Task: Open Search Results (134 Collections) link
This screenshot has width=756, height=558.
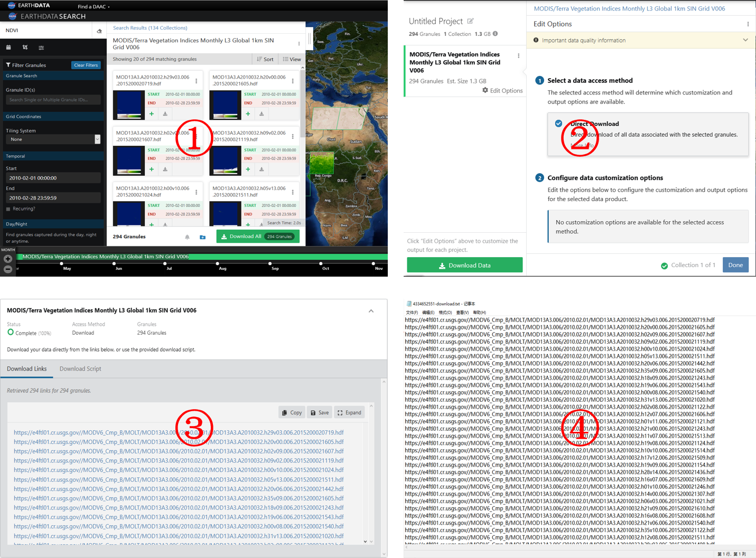Action: (x=150, y=28)
